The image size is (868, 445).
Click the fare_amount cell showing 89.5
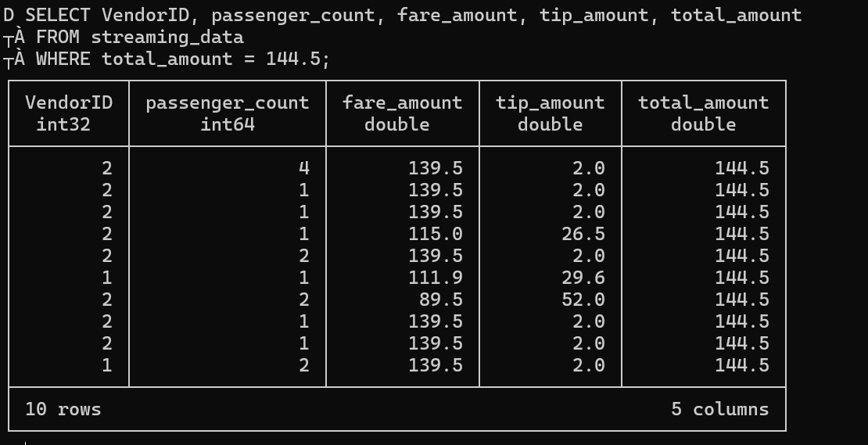[440, 300]
